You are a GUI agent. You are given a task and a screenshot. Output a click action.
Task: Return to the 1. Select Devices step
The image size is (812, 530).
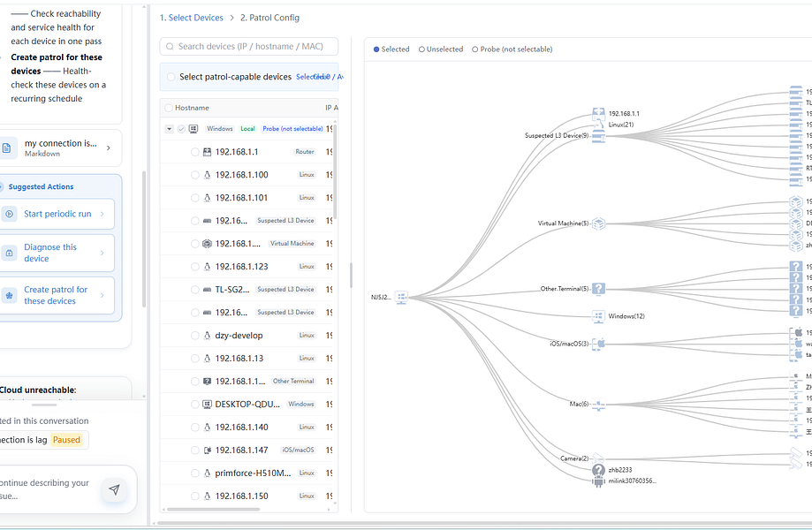(192, 18)
